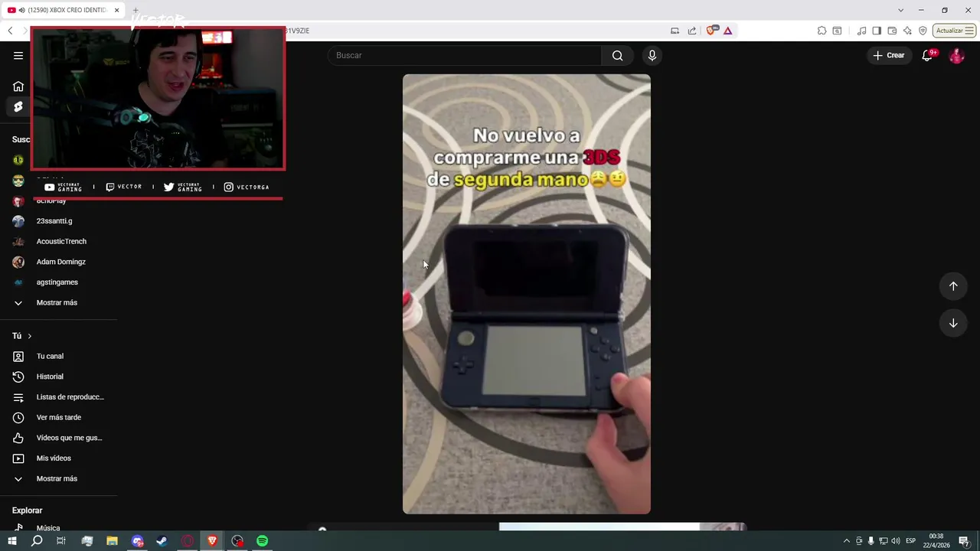
Task: Go to next Short with down arrow
Action: click(953, 323)
